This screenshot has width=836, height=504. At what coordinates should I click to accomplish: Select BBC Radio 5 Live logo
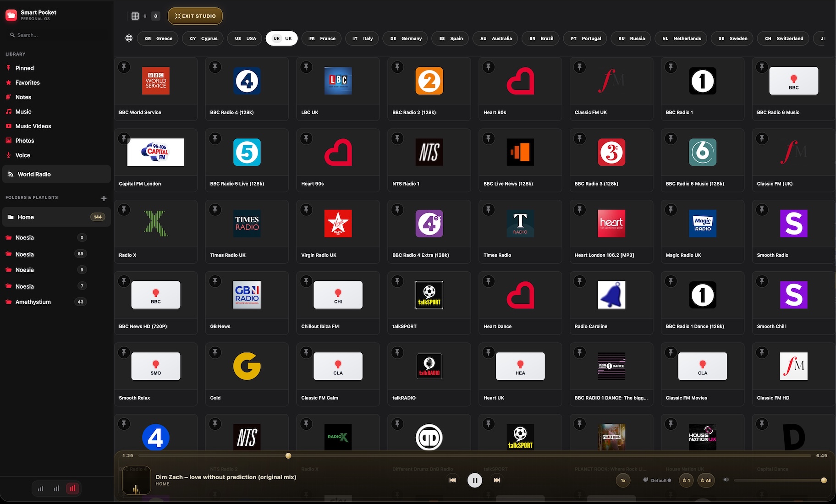[247, 152]
